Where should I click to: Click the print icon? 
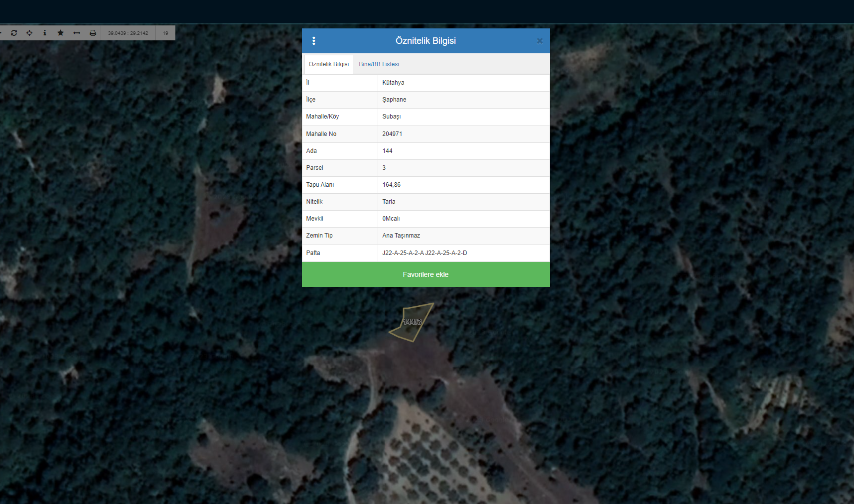click(x=93, y=33)
